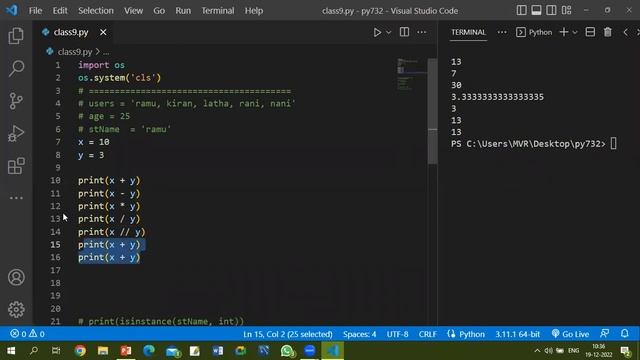
Task: Split the editor to the right
Action: point(404,32)
